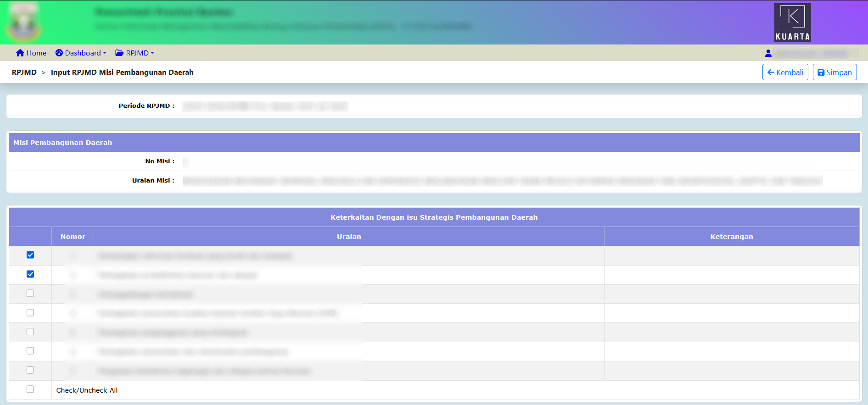868x405 pixels.
Task: Toggle the Check/Uncheck All checkbox
Action: pos(30,389)
